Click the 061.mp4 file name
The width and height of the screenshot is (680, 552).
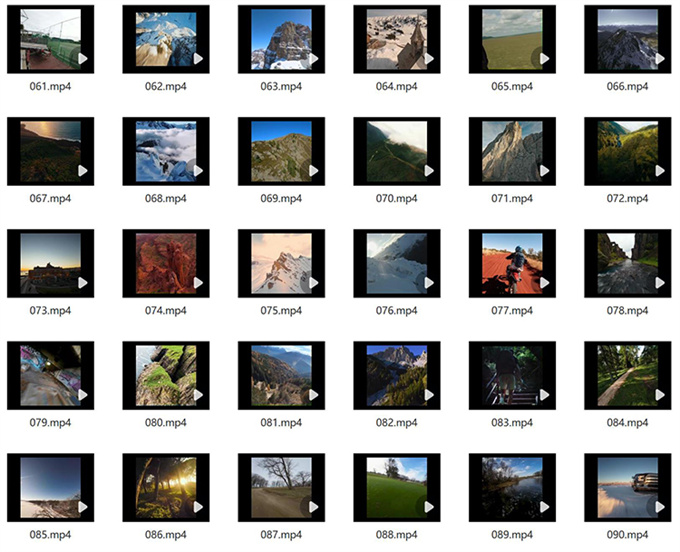pos(50,86)
